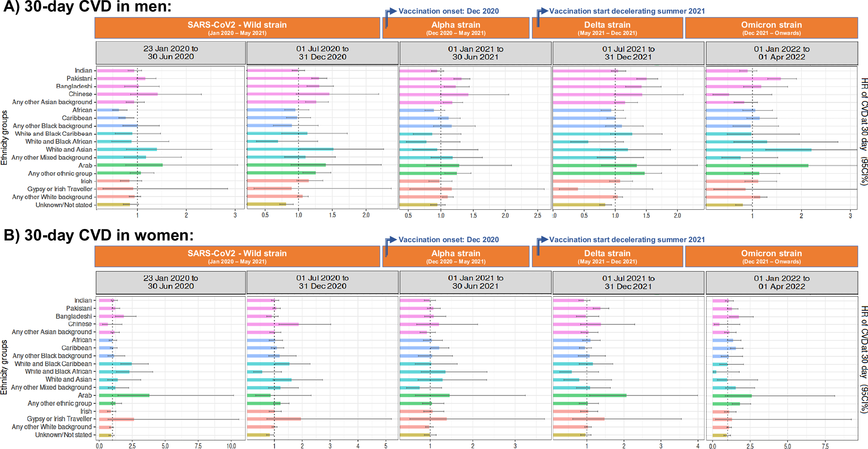
Task: Click "23 Jan 2020 to 30 Jun 2020" header in men panel
Action: (171, 53)
